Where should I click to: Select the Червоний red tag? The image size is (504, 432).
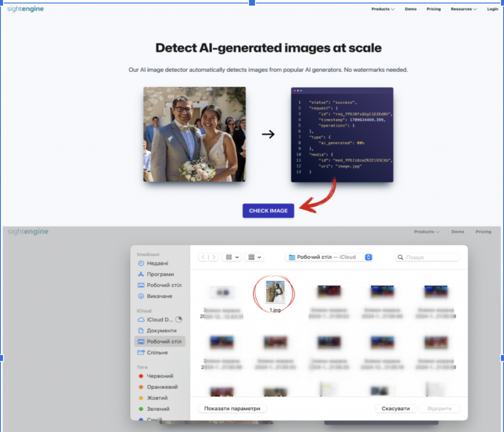pyautogui.click(x=160, y=376)
